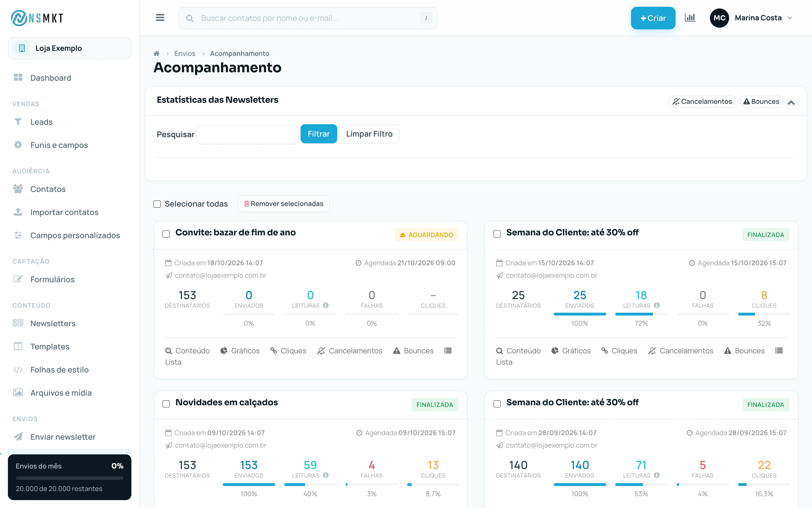
Task: Open Enviar newsletter in sidebar
Action: pyautogui.click(x=63, y=437)
